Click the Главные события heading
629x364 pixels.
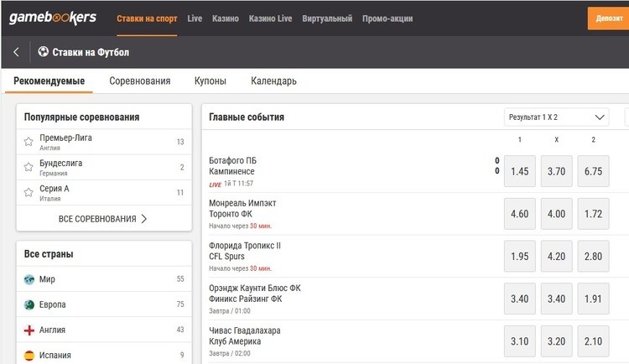247,117
